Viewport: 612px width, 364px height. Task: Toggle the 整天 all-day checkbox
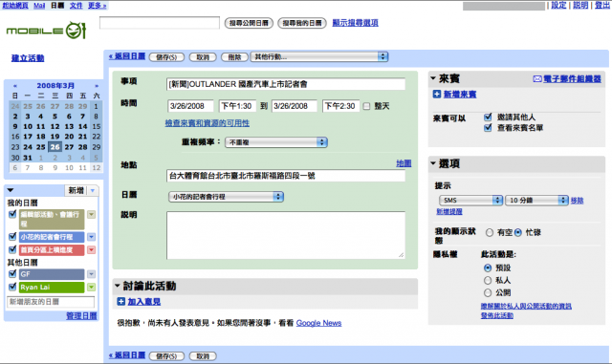pyautogui.click(x=366, y=106)
